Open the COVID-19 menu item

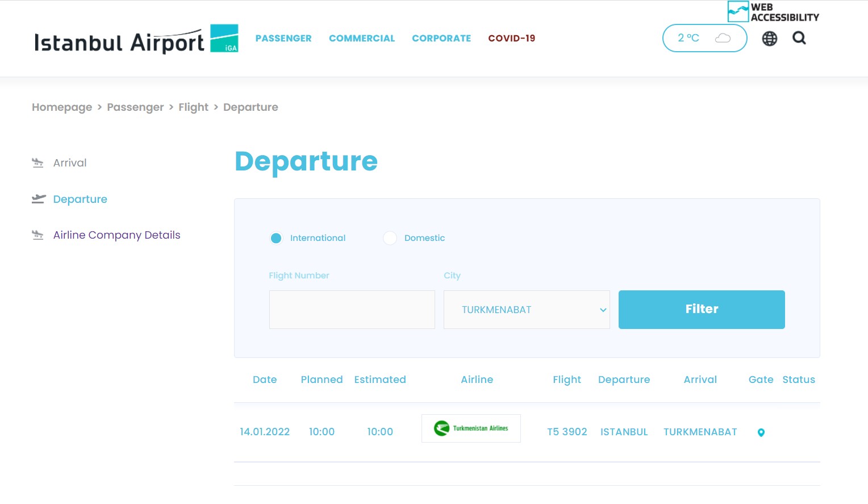click(512, 38)
